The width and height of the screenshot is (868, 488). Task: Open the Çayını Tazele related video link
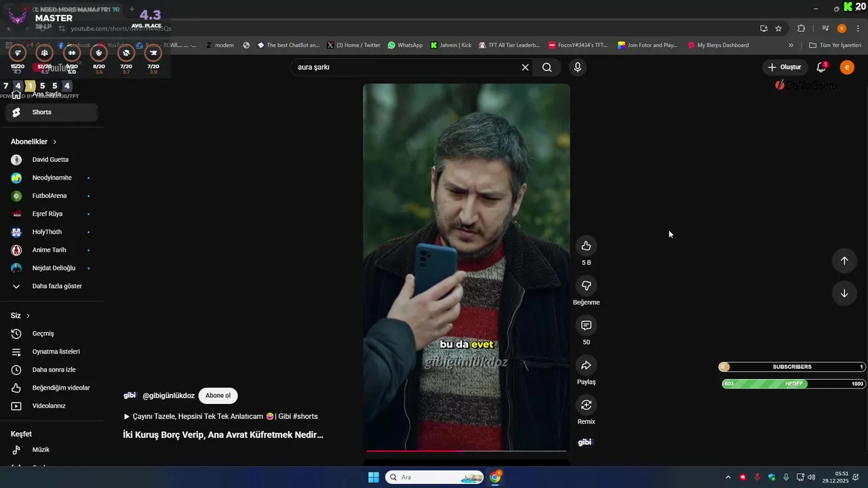[x=220, y=416]
